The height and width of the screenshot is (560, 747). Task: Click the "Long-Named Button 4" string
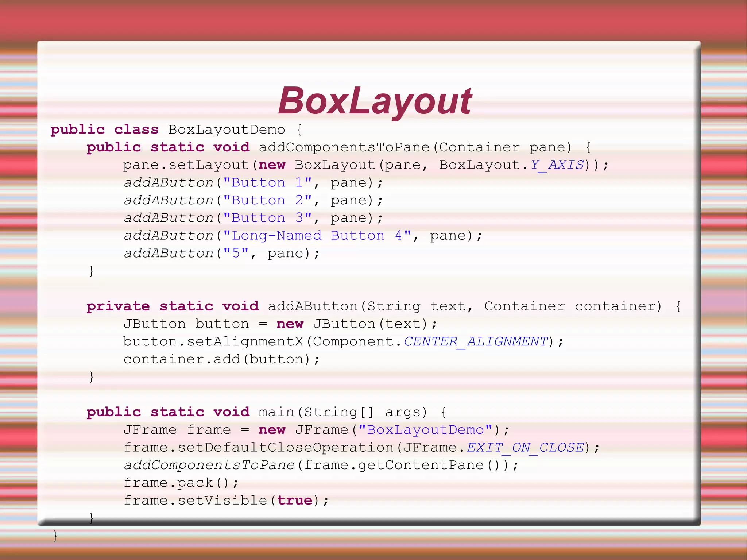[317, 236]
